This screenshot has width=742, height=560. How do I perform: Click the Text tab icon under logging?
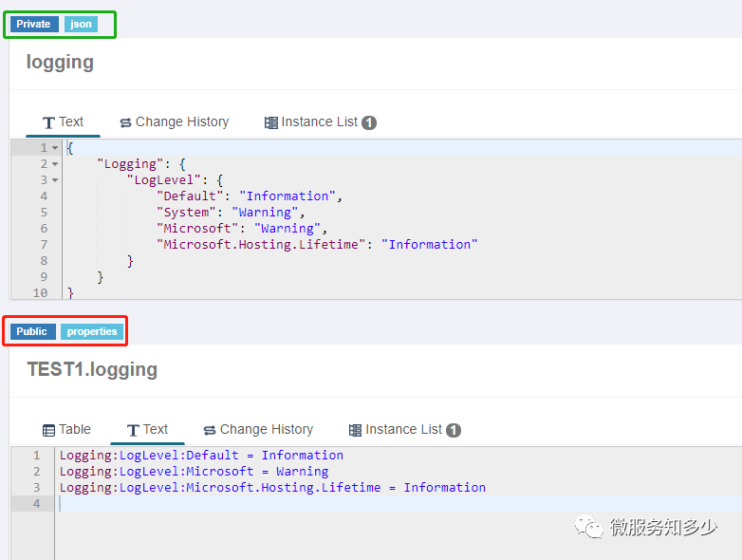coord(48,123)
